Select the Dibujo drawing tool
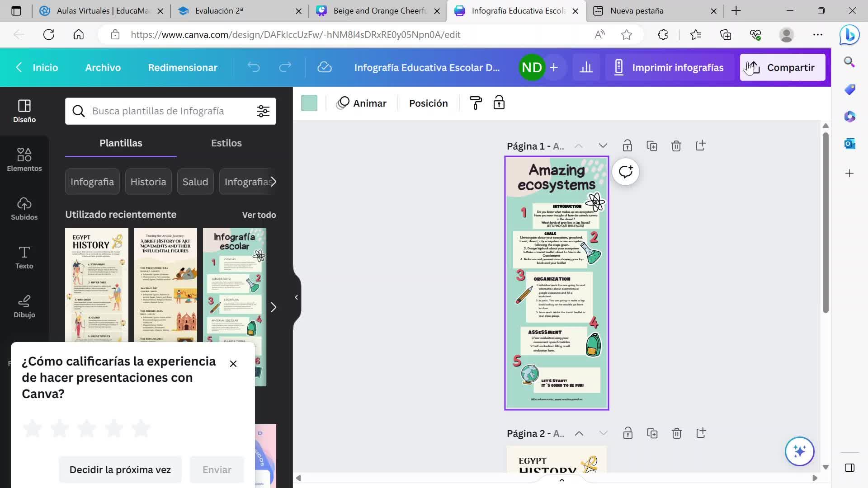Viewport: 868px width, 488px height. point(24,306)
